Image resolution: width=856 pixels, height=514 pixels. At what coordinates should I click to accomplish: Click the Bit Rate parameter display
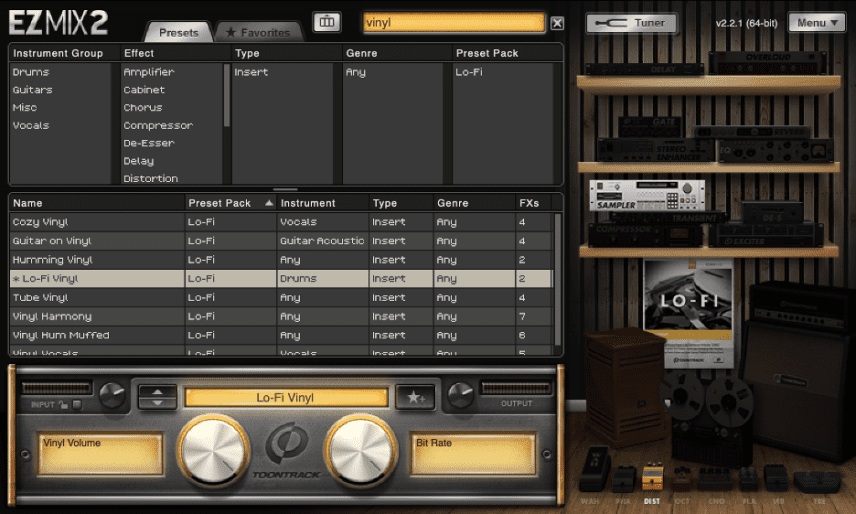click(473, 453)
